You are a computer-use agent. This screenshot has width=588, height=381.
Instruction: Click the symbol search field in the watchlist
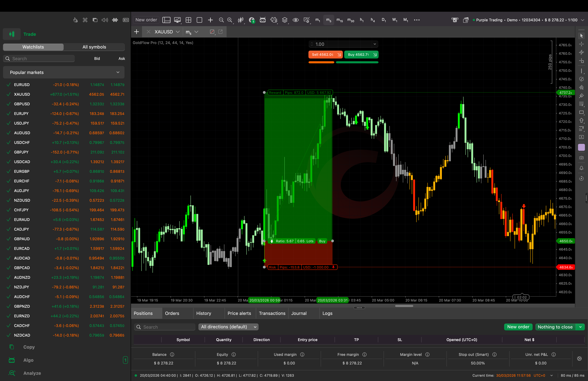point(39,58)
